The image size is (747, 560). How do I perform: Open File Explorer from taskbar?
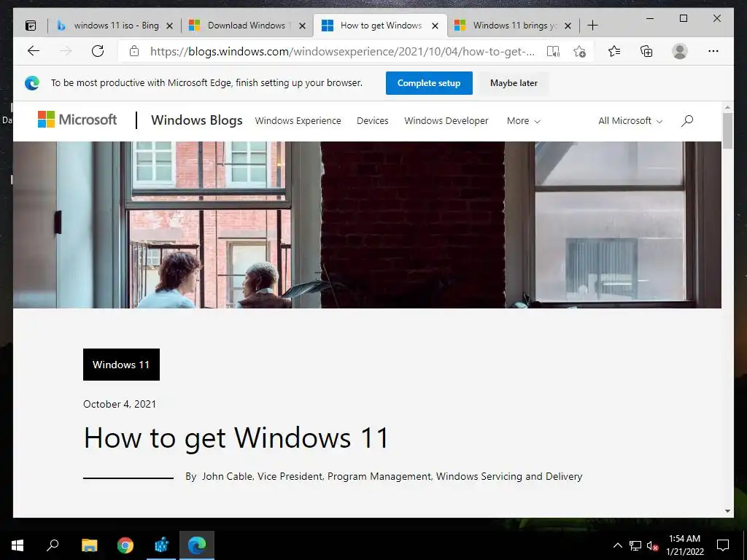(x=89, y=545)
